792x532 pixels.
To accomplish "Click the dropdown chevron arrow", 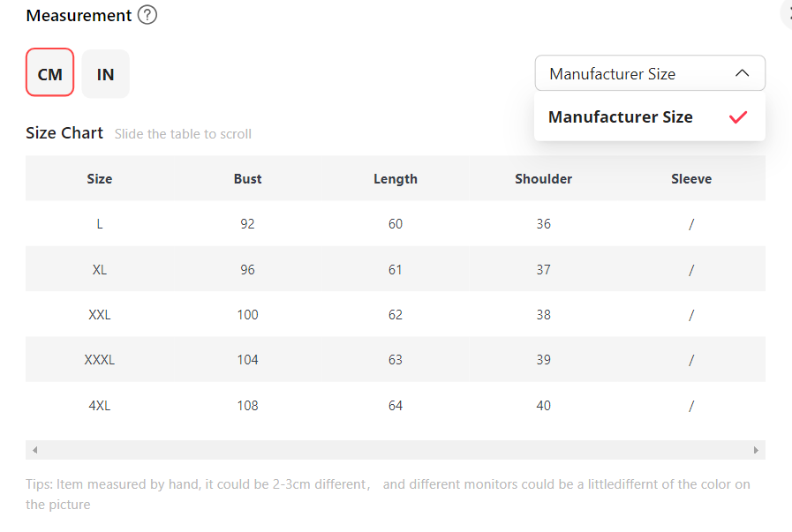I will (x=743, y=74).
